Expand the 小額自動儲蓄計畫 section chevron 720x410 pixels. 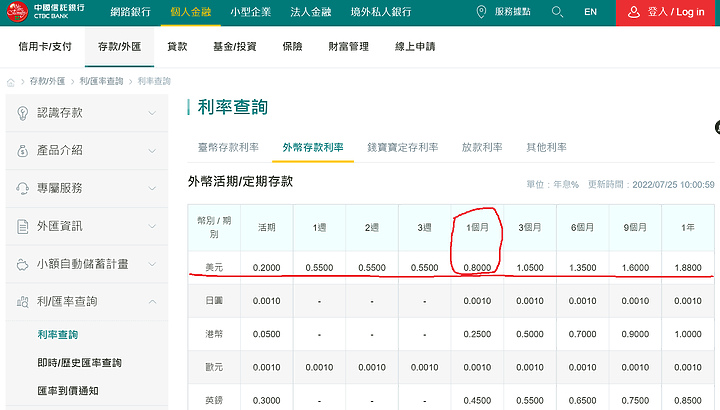[x=152, y=264]
